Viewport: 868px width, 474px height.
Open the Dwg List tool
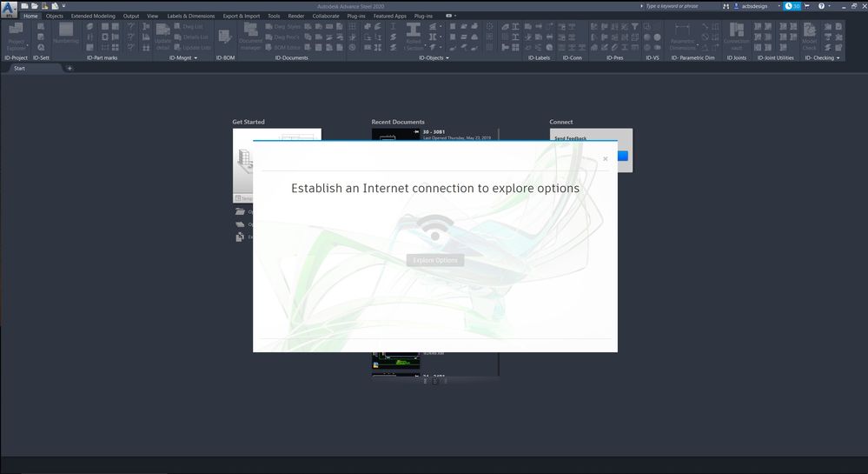click(189, 27)
